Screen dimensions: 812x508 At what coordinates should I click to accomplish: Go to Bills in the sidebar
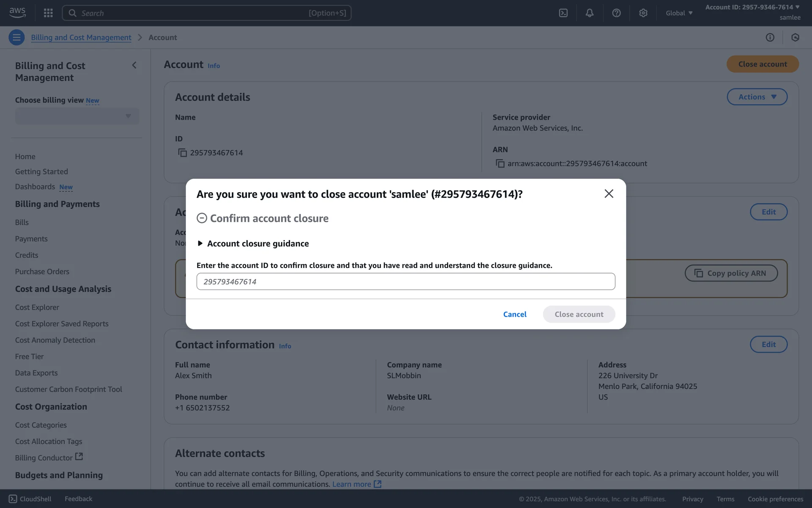tap(22, 222)
